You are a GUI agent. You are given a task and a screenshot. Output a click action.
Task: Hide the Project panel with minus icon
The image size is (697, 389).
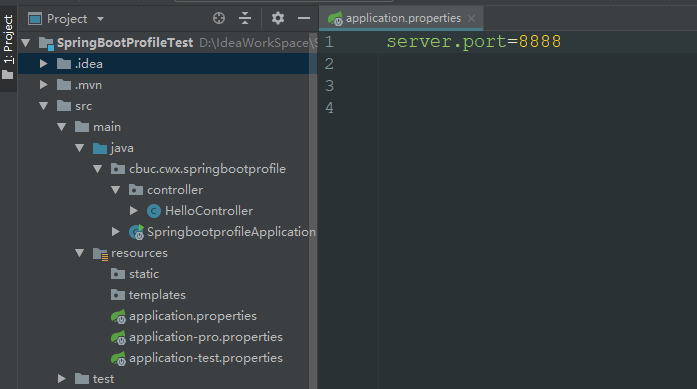pyautogui.click(x=304, y=18)
